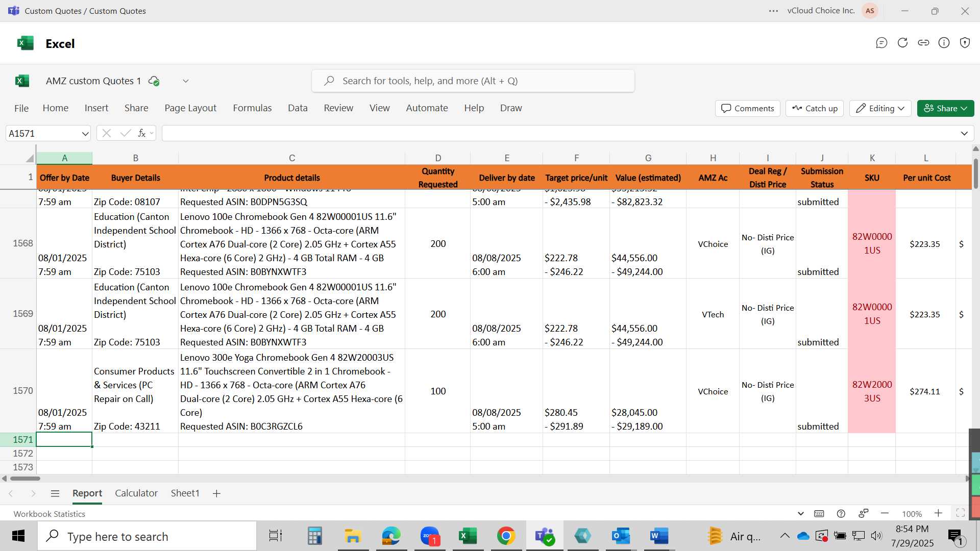The height and width of the screenshot is (551, 980).
Task: Open the Insert ribbon tab
Action: coord(96,108)
